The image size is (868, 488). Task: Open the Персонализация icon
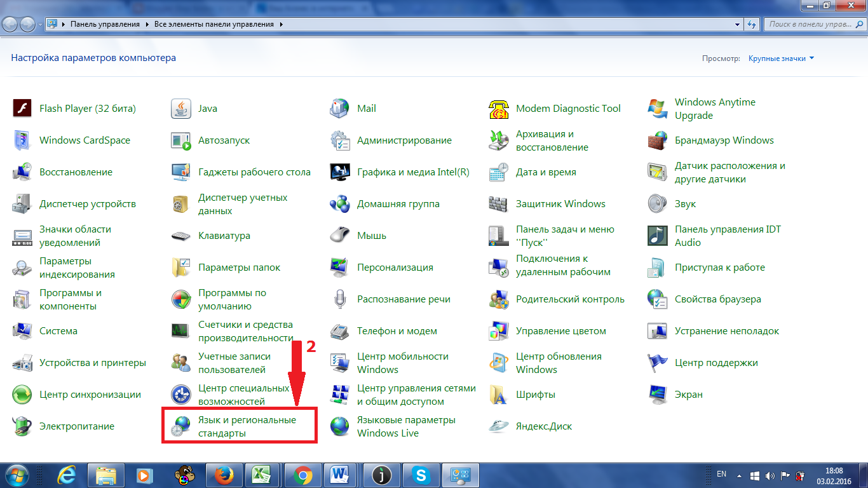tap(340, 268)
